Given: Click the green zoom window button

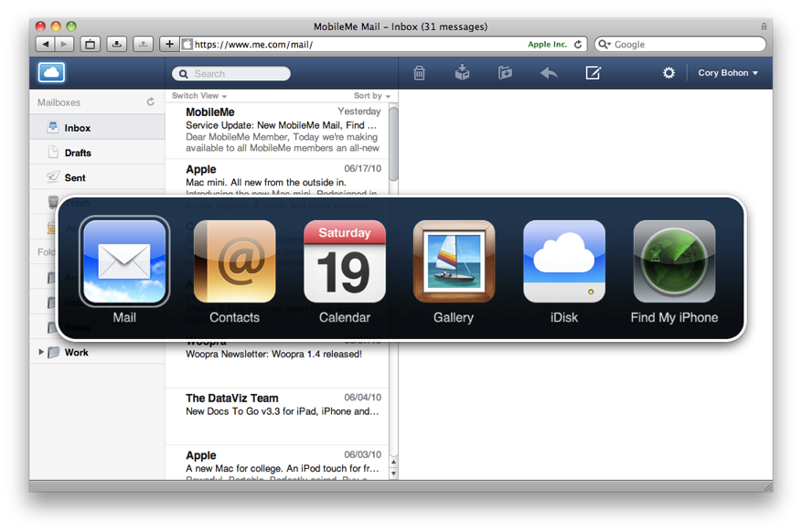Looking at the screenshot, I should pos(71,27).
